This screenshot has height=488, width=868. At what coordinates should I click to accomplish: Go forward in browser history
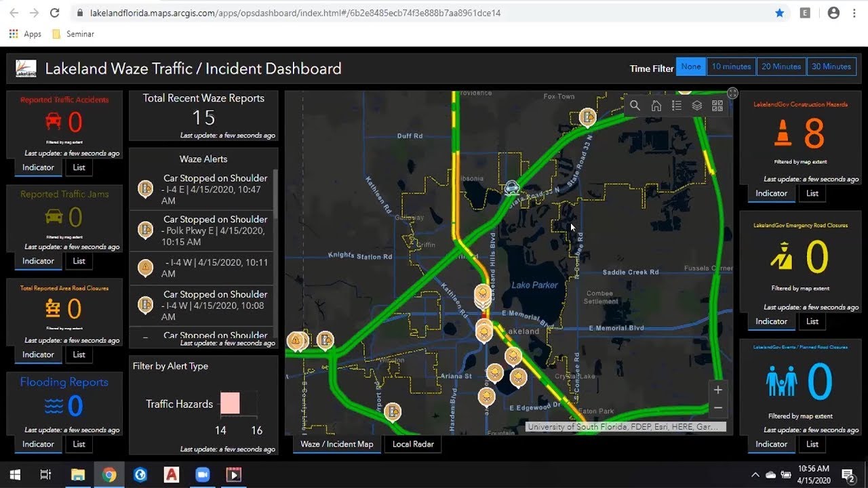pyautogui.click(x=35, y=13)
